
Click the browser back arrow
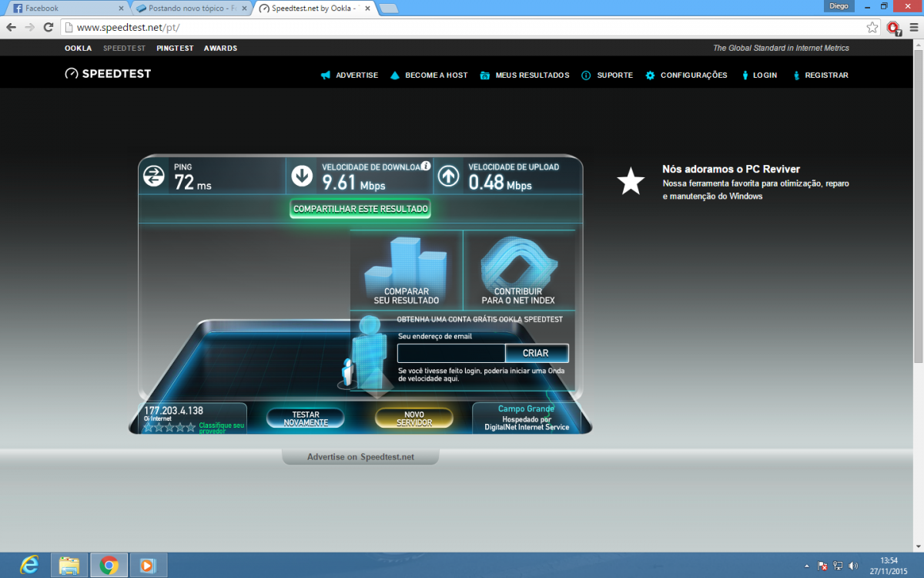point(11,27)
